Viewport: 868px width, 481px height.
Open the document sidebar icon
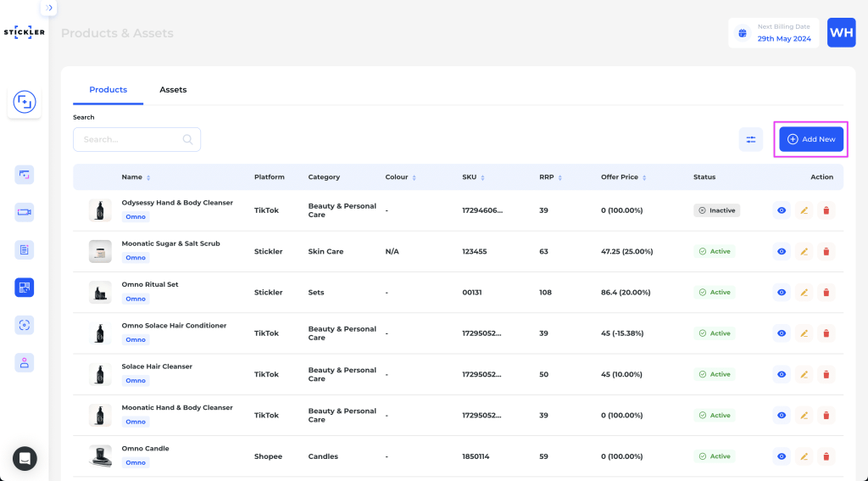coord(25,249)
